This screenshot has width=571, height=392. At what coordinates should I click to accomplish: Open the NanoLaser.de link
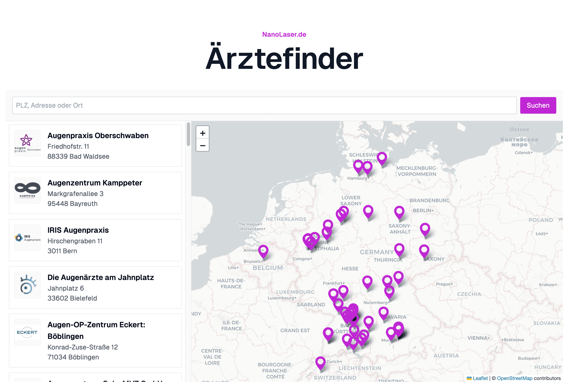click(x=284, y=34)
